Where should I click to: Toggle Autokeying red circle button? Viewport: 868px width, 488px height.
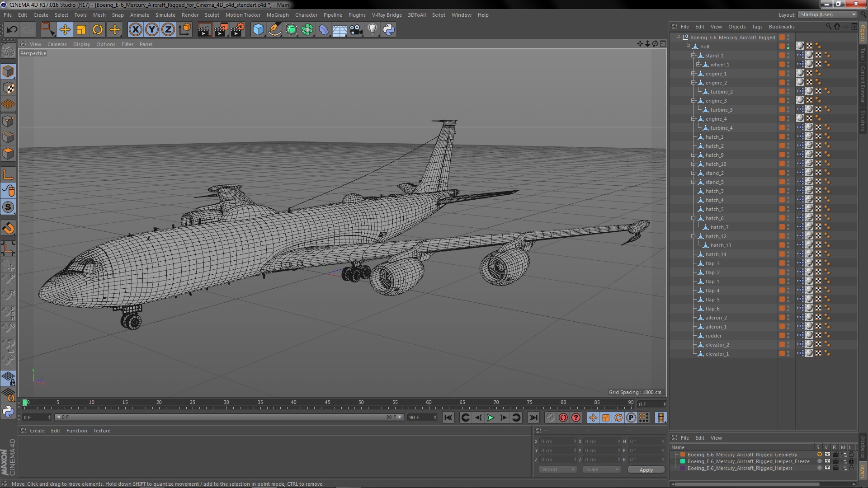tap(563, 418)
